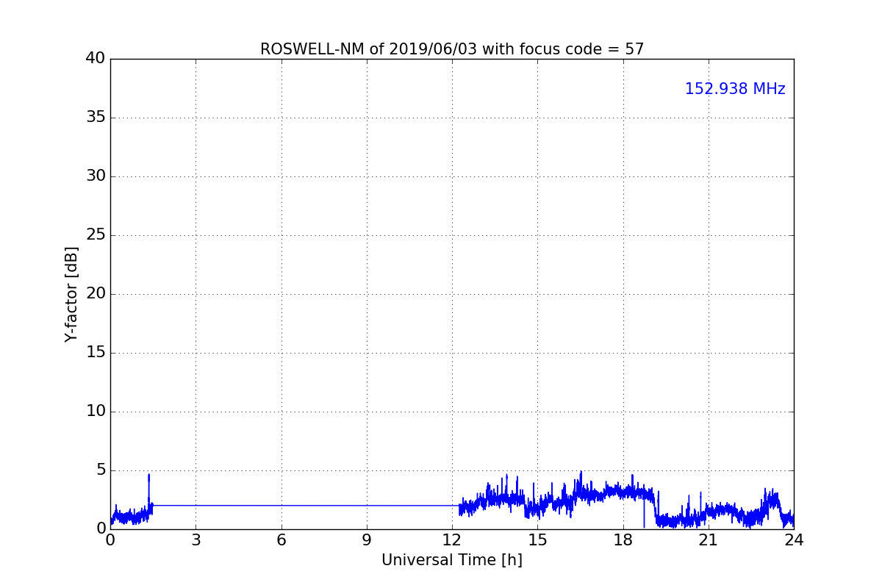Click the x-axis tick label 3
The width and height of the screenshot is (882, 588).
pos(196,539)
